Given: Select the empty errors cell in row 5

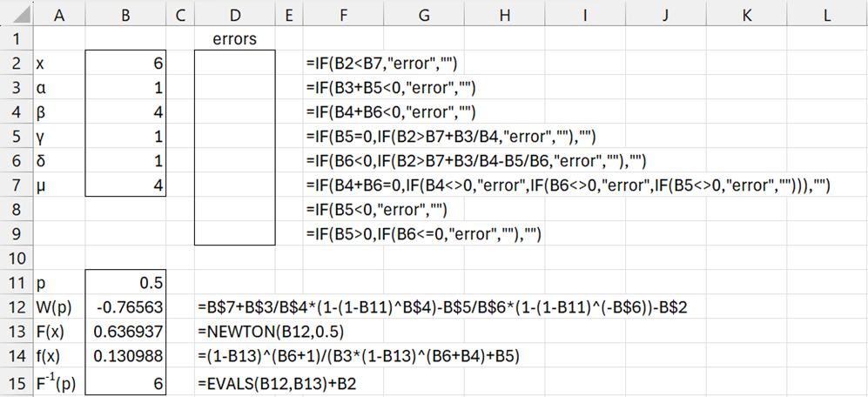Looking at the screenshot, I should point(234,136).
